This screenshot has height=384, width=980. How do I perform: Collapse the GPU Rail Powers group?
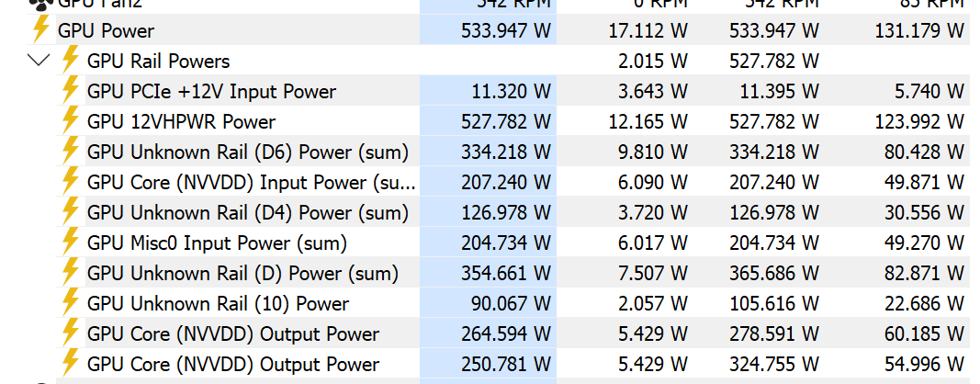[x=39, y=61]
